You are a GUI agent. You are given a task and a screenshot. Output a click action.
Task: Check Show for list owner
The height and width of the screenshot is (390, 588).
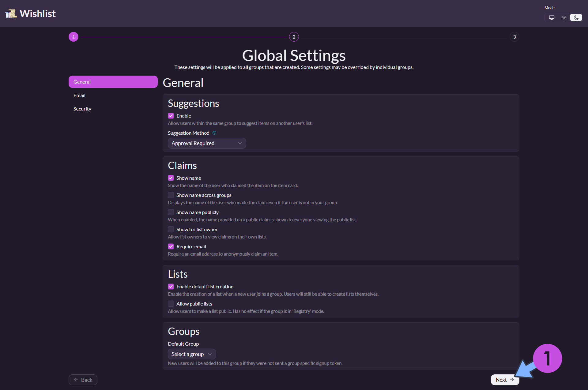(x=171, y=229)
